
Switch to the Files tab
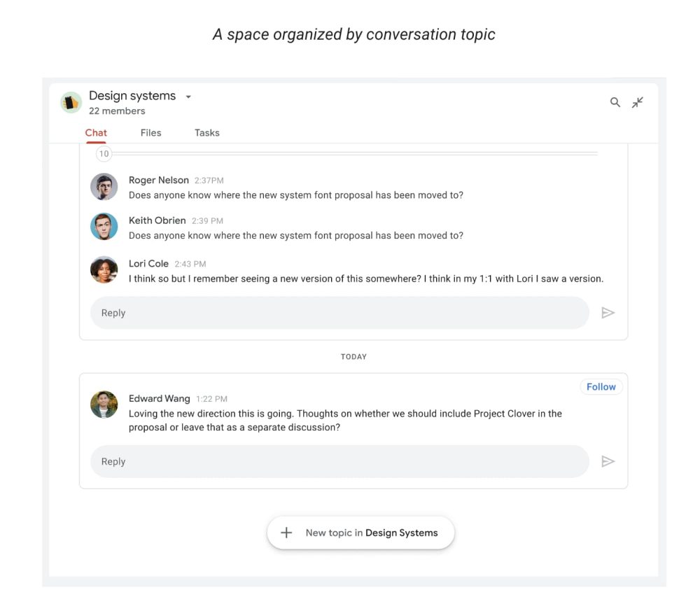click(x=150, y=133)
